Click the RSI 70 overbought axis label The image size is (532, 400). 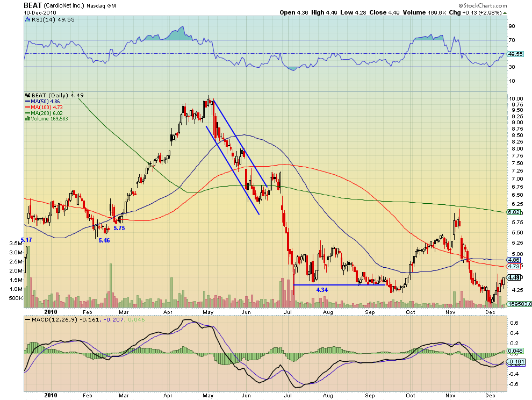(512, 40)
